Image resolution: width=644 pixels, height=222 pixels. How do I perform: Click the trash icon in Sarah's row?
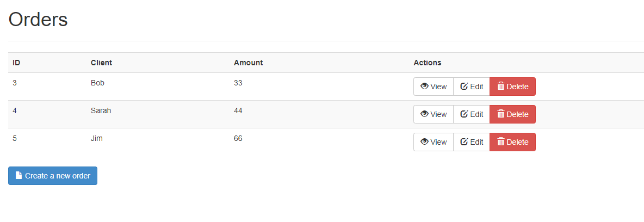[x=501, y=114]
